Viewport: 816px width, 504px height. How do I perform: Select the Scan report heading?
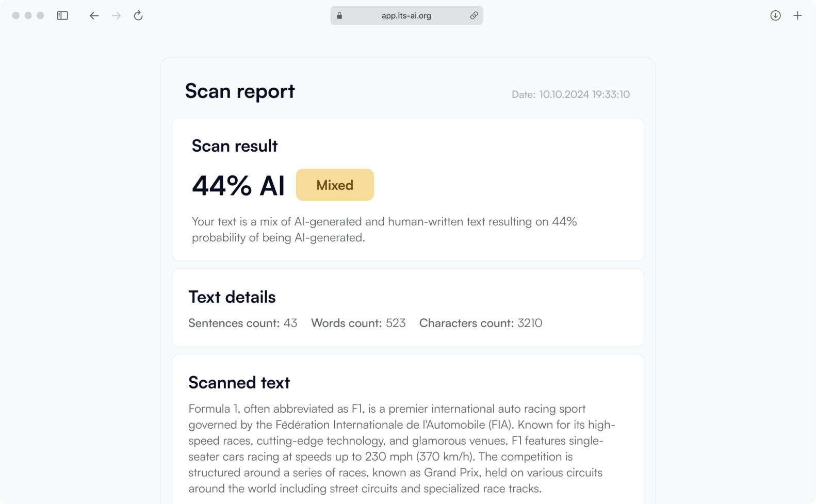click(x=240, y=91)
